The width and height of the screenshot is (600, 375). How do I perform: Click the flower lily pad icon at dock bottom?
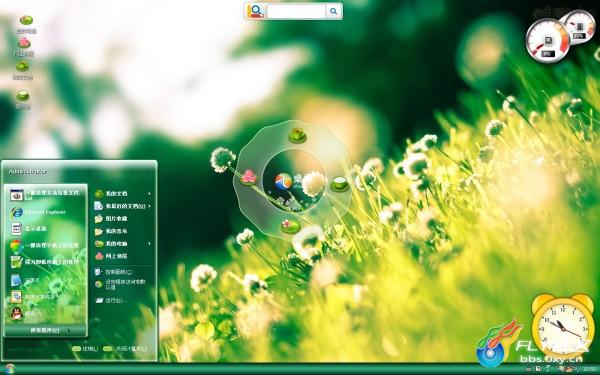pos(290,226)
